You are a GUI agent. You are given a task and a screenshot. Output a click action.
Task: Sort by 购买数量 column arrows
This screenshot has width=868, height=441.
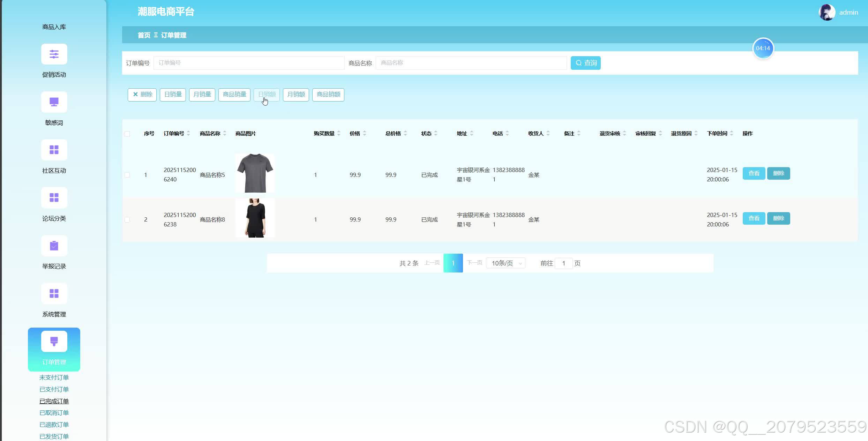coord(339,133)
